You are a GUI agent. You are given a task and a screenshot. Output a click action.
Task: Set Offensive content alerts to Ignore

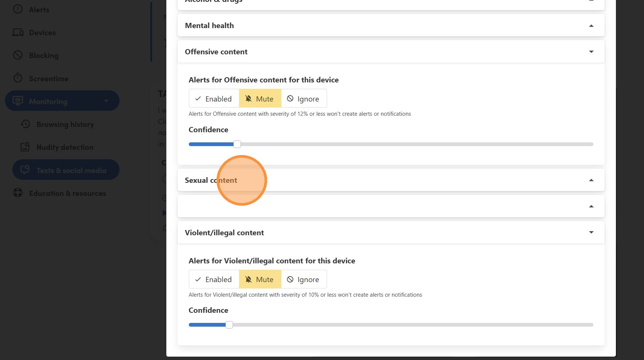click(x=303, y=99)
